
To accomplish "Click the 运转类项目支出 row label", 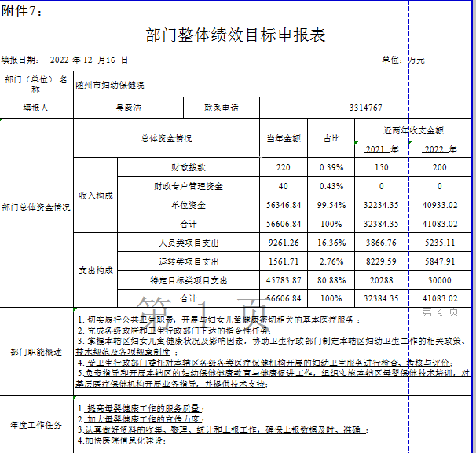I will (x=189, y=261).
